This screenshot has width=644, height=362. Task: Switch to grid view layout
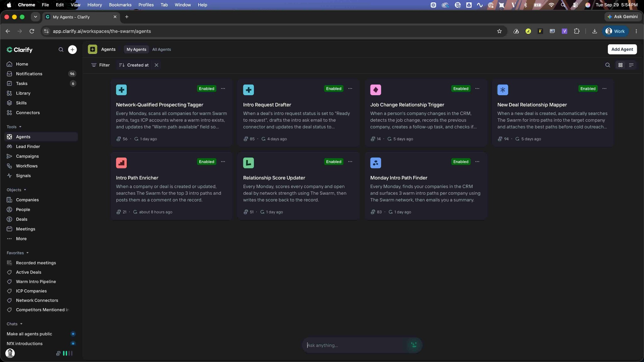tap(620, 65)
